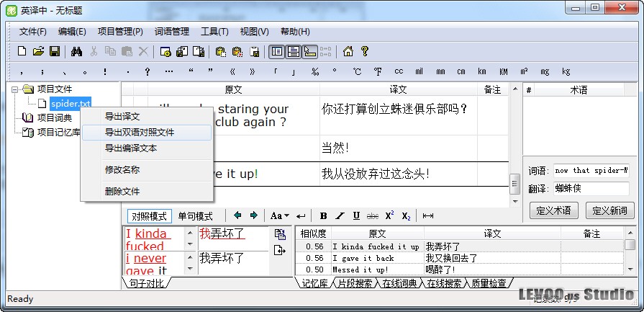Click the return arrow line-break icon
This screenshot has height=312, width=644.
[x=301, y=216]
